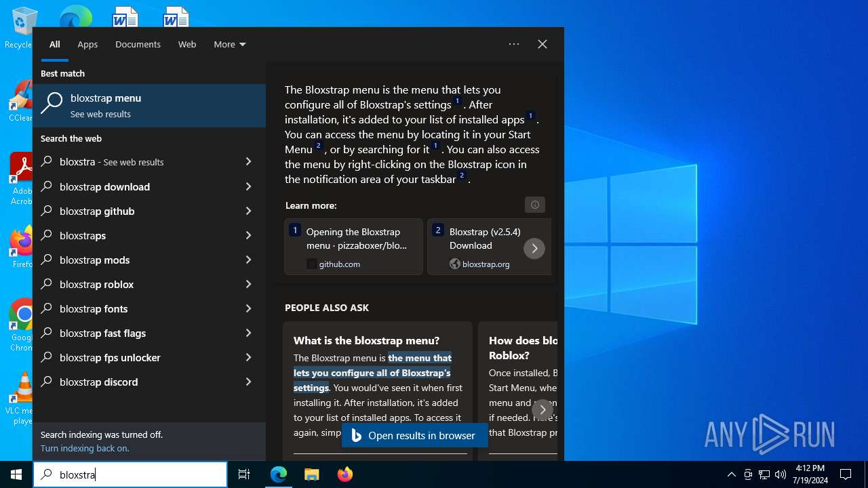868x488 pixels.
Task: Expand the More filter dropdown
Action: [x=230, y=44]
